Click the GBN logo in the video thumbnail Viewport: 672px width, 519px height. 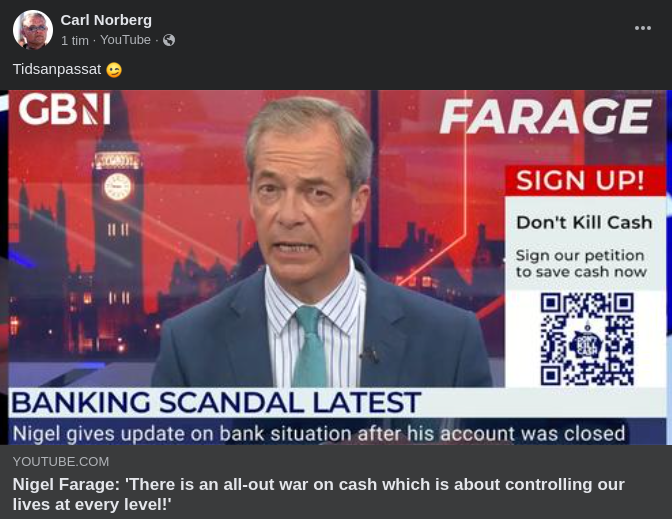(64, 110)
